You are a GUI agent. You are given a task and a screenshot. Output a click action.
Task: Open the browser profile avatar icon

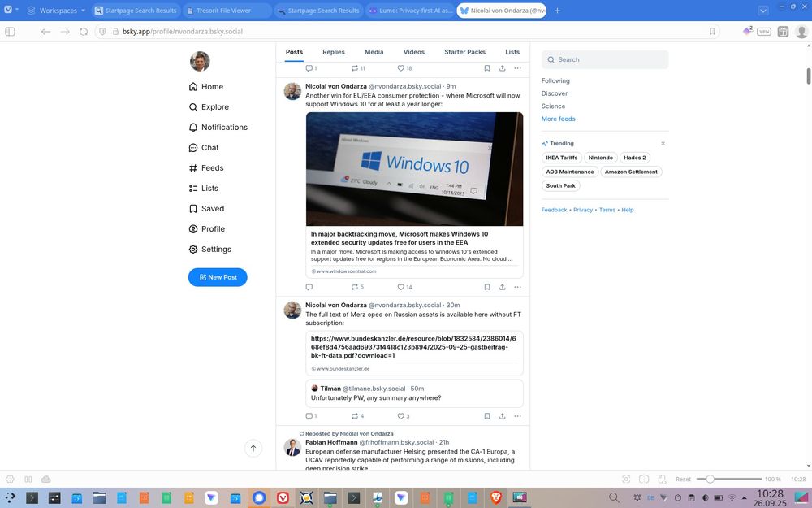(x=801, y=32)
